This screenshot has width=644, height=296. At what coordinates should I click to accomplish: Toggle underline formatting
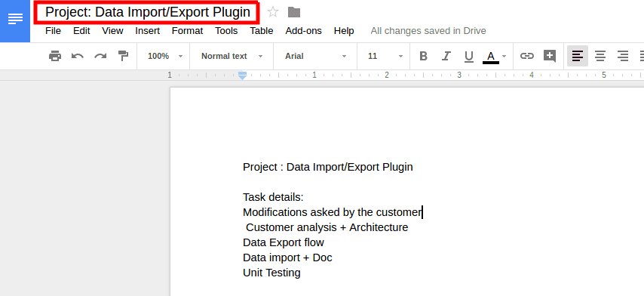tap(468, 57)
